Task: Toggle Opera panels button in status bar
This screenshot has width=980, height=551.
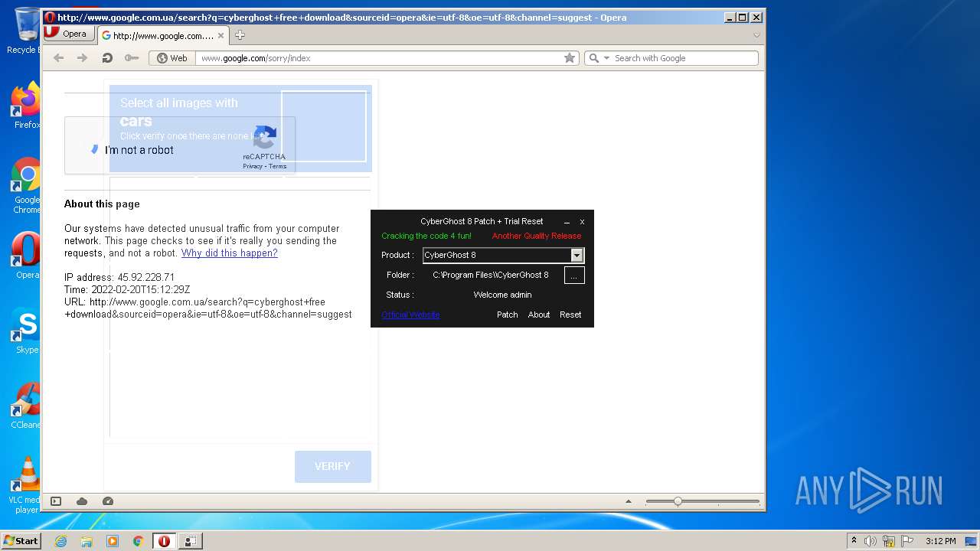Action: (56, 501)
